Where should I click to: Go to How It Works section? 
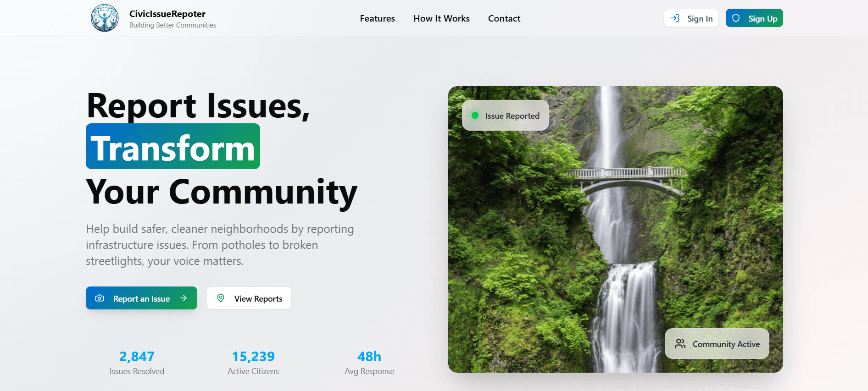click(x=441, y=18)
